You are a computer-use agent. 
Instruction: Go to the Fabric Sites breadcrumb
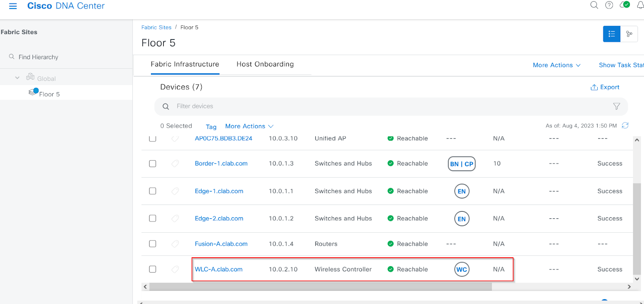click(x=156, y=27)
